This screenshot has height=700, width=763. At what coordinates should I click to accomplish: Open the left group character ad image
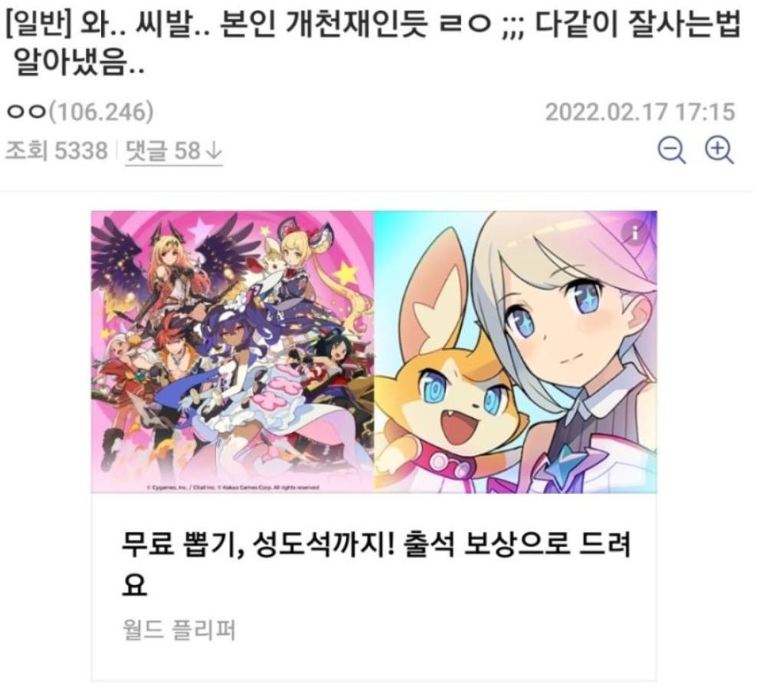[233, 352]
